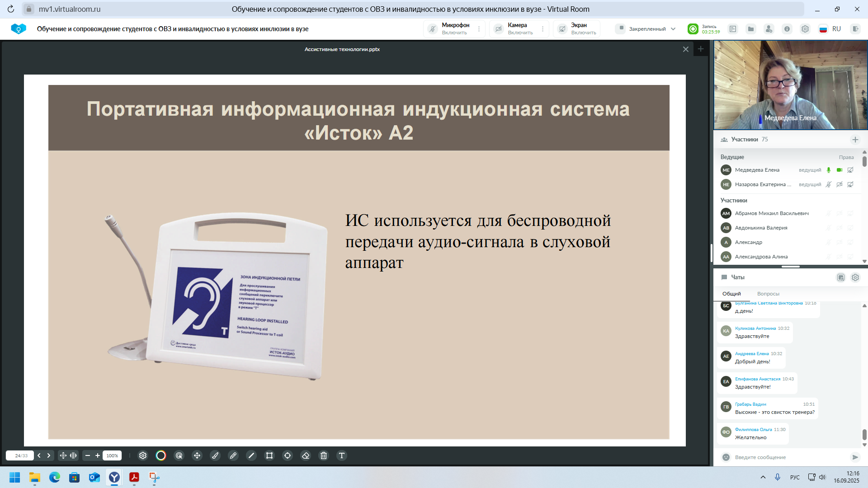Open microphone options three-dot menu
Viewport: 868px width, 488px height.
tap(479, 29)
